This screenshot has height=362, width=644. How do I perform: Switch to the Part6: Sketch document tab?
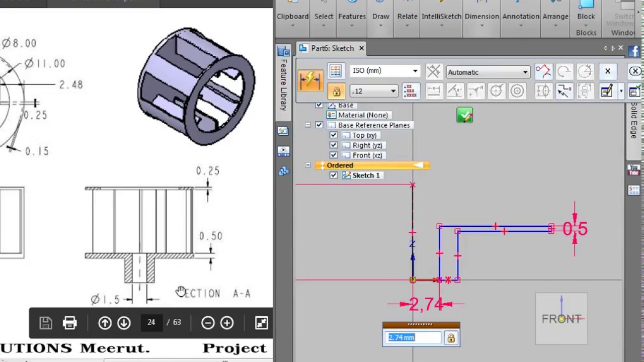tap(332, 48)
